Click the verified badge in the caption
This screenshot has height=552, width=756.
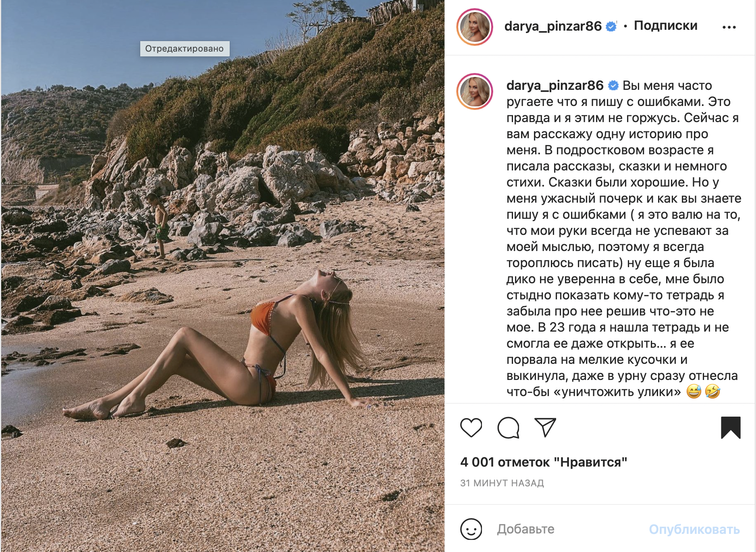(x=613, y=85)
